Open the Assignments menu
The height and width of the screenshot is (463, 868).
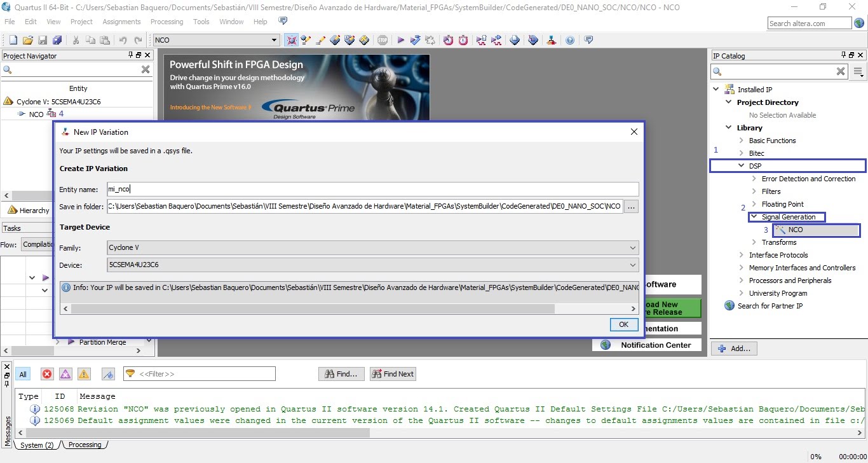(121, 22)
